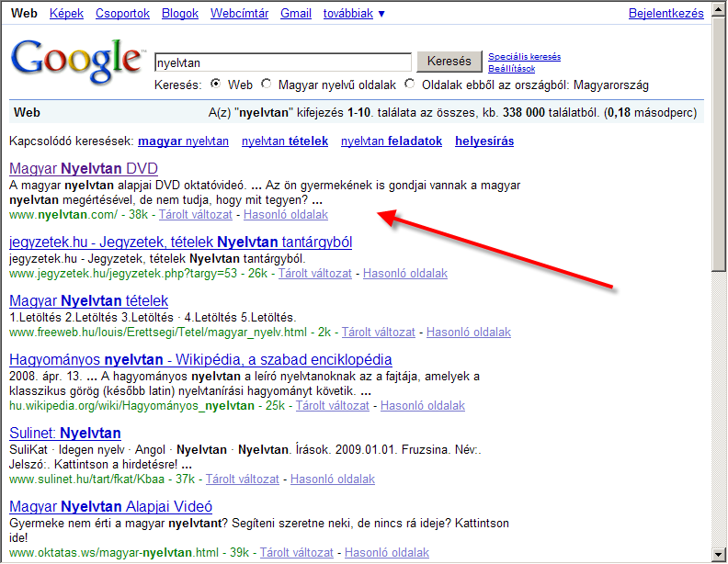This screenshot has width=728, height=564.
Task: Open Tárolt változat for the oktatas.ws result
Action: point(297,552)
